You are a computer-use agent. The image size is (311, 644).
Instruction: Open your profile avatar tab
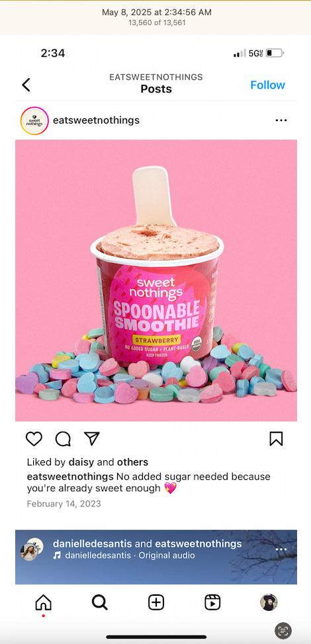click(269, 602)
